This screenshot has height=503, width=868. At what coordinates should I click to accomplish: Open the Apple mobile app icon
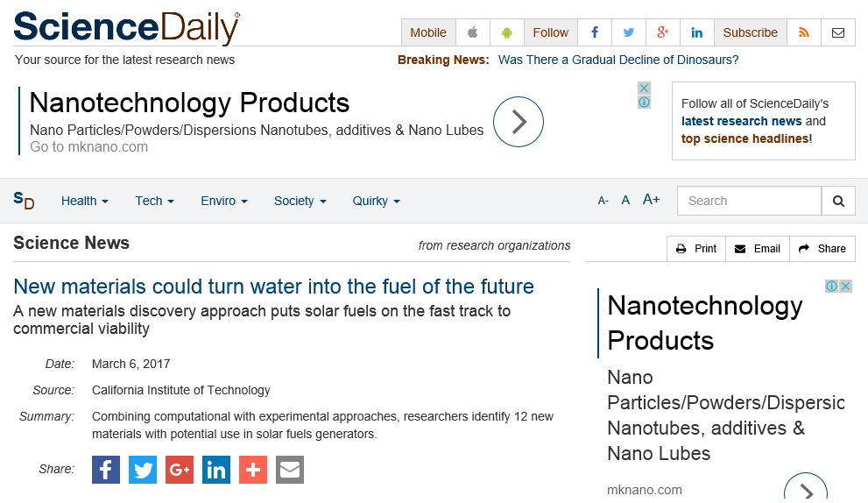click(473, 32)
